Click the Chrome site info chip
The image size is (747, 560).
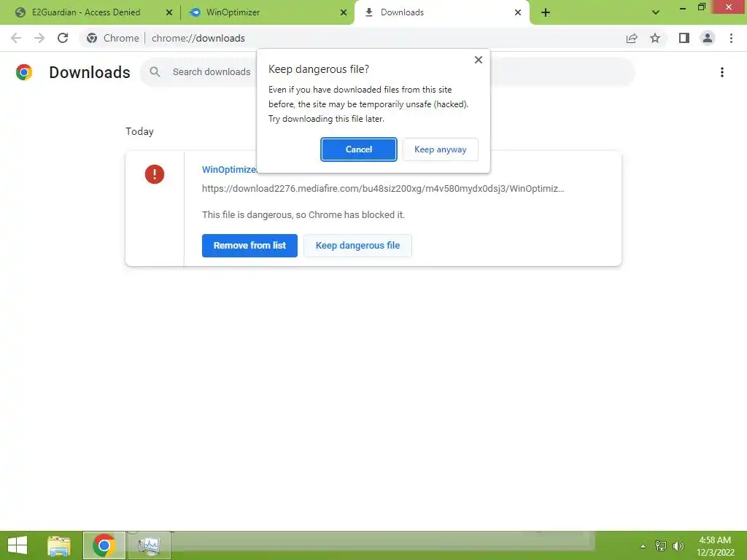coord(112,38)
